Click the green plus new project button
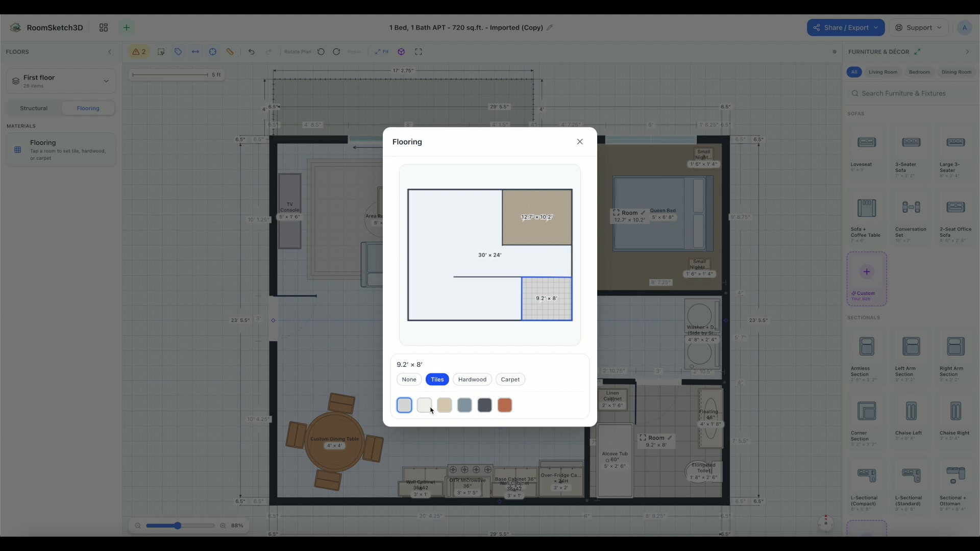This screenshot has height=551, width=980. [x=127, y=28]
